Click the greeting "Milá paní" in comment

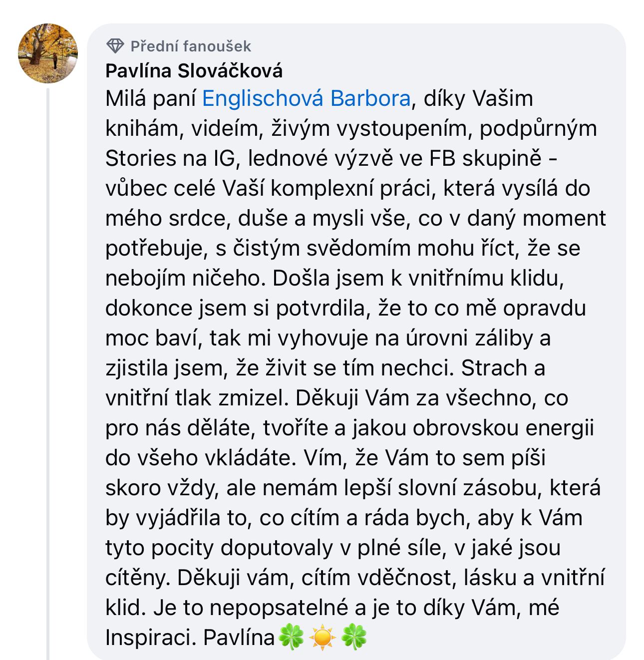(150, 98)
